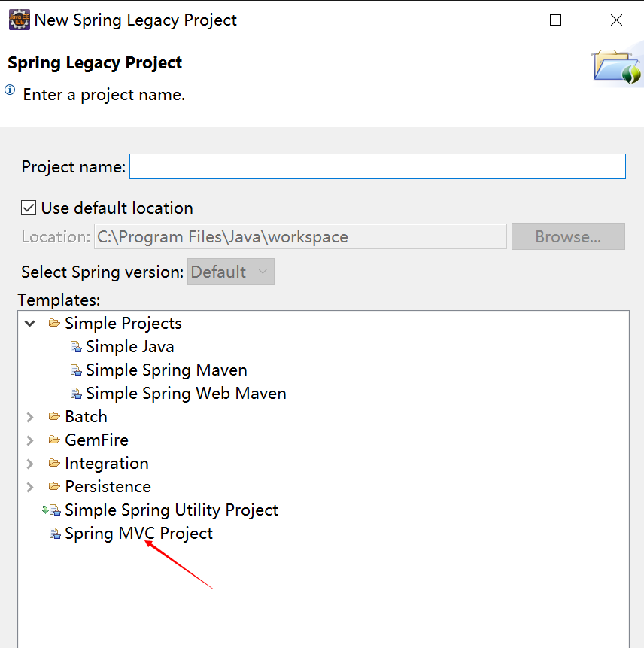Screen dimensions: 644x648
Task: Open the Select Spring version dropdown
Action: (230, 272)
